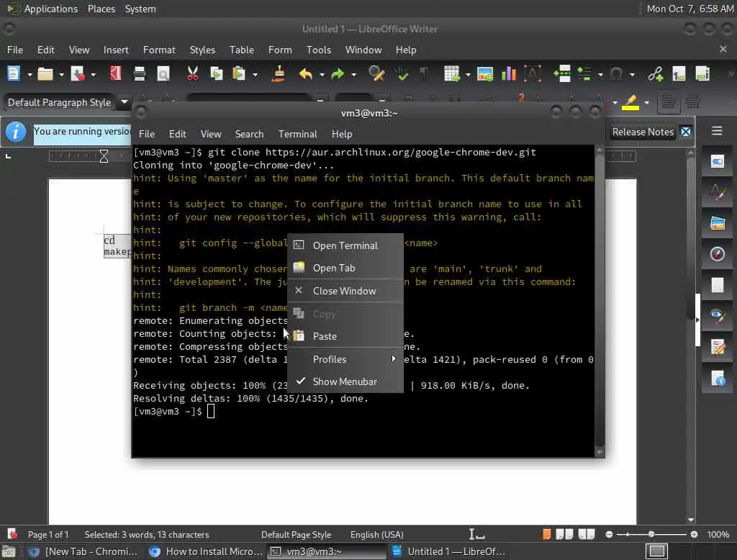737x560 pixels.
Task: Click the highlighting color marker icon
Action: 630,102
